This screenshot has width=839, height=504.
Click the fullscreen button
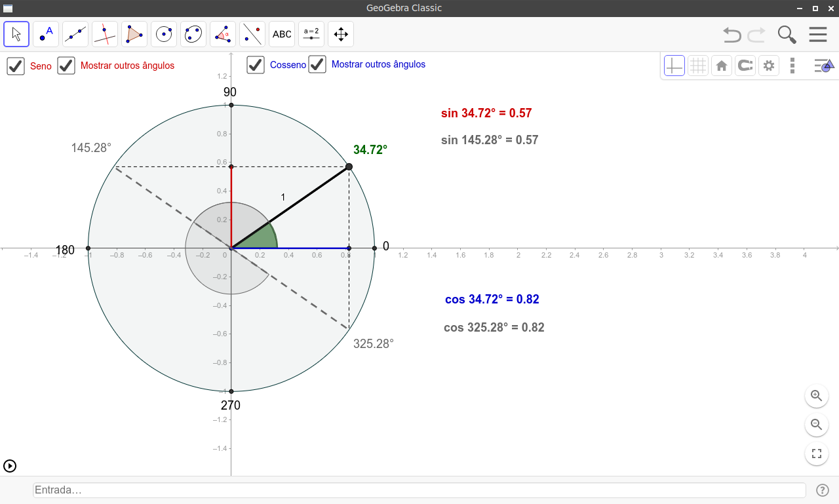click(x=816, y=454)
